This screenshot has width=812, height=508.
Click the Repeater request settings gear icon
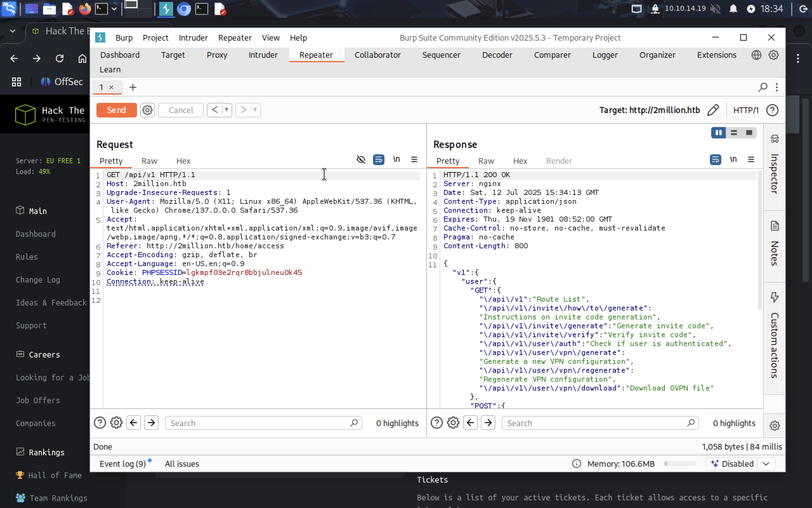(x=147, y=110)
